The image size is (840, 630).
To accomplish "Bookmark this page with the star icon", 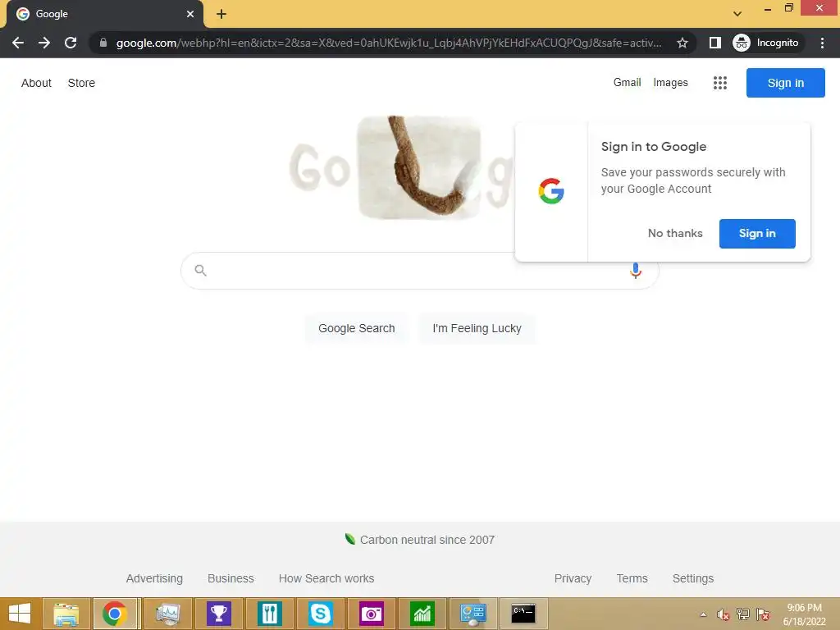I will click(682, 43).
